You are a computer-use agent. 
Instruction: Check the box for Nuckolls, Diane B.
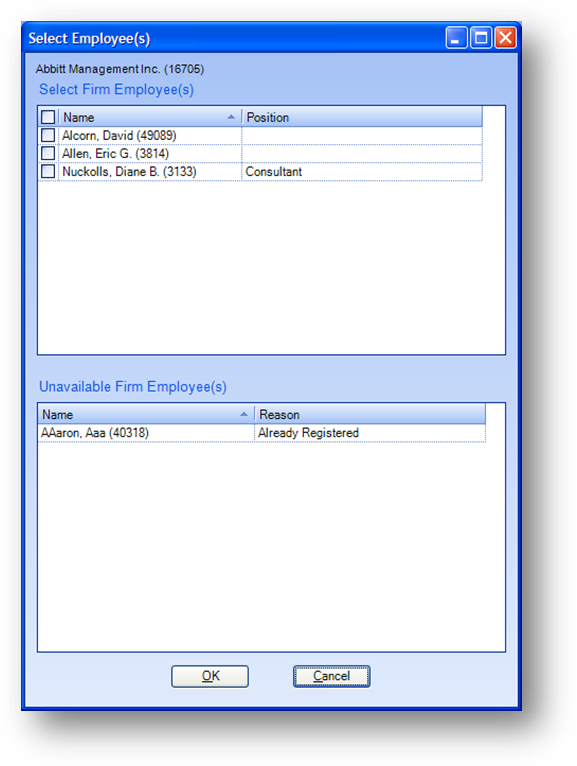click(48, 171)
